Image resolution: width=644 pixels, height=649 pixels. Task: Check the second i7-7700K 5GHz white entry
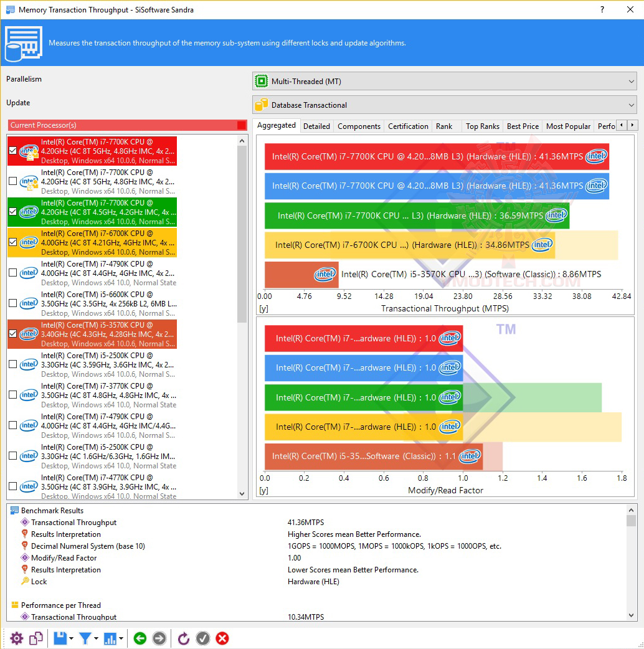[13, 181]
